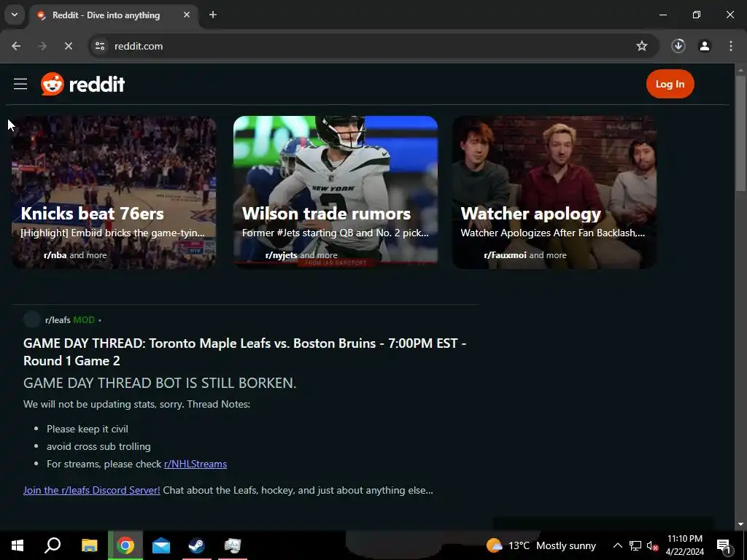This screenshot has height=560, width=747.
Task: Go back with the browser back arrow
Action: point(16,46)
